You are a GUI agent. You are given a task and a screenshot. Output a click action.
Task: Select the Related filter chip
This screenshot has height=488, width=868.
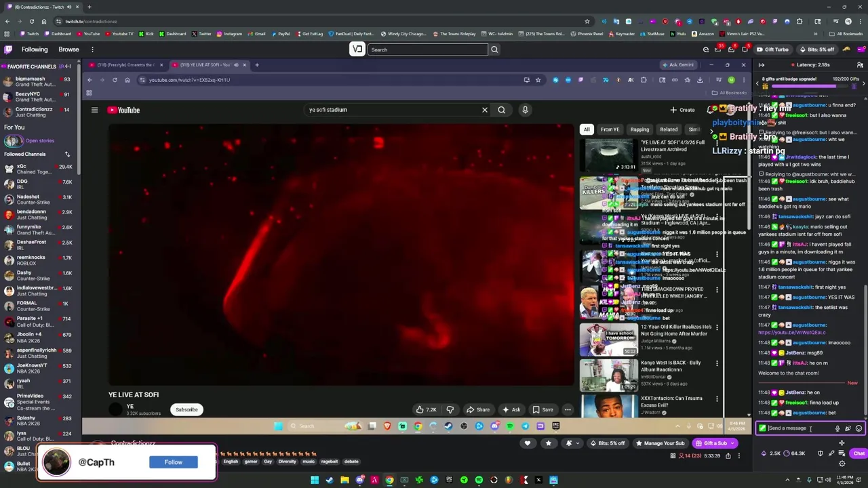669,129
